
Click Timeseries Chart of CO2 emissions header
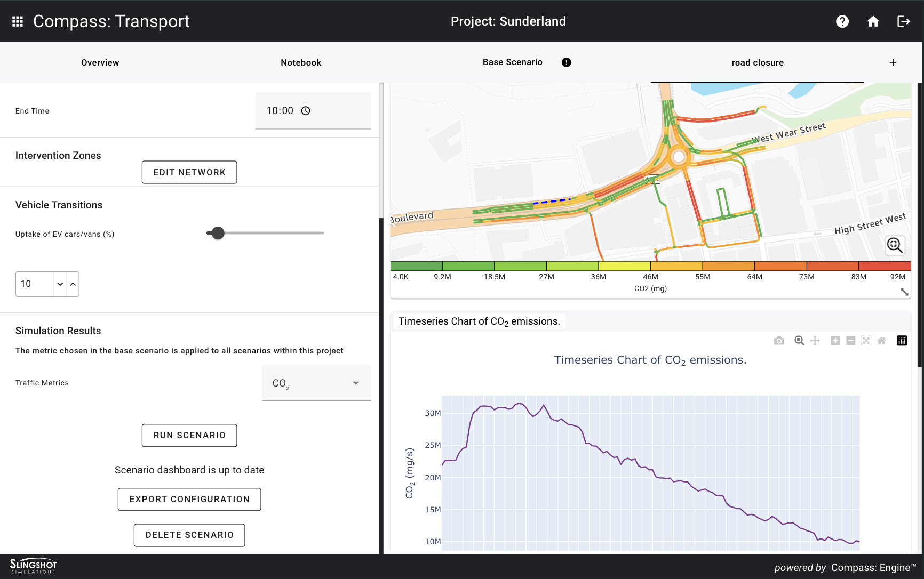(479, 321)
